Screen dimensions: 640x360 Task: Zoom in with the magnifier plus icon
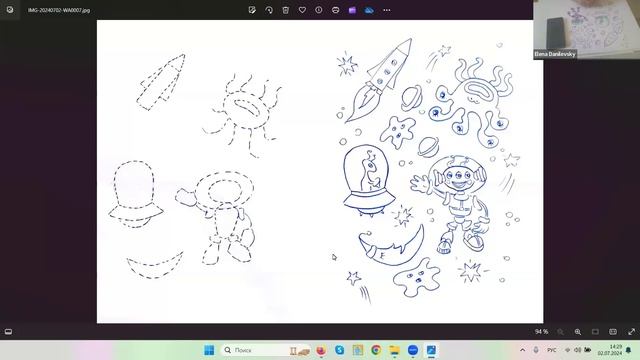578,332
